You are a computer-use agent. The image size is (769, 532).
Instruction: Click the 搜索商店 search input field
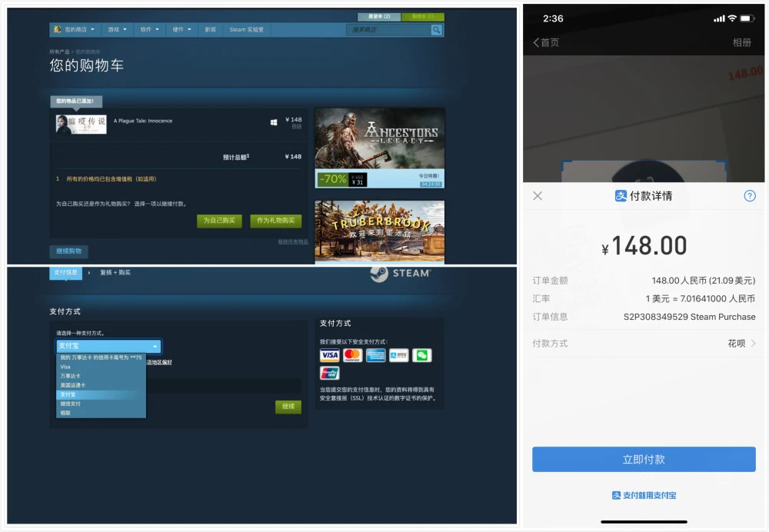pos(389,30)
